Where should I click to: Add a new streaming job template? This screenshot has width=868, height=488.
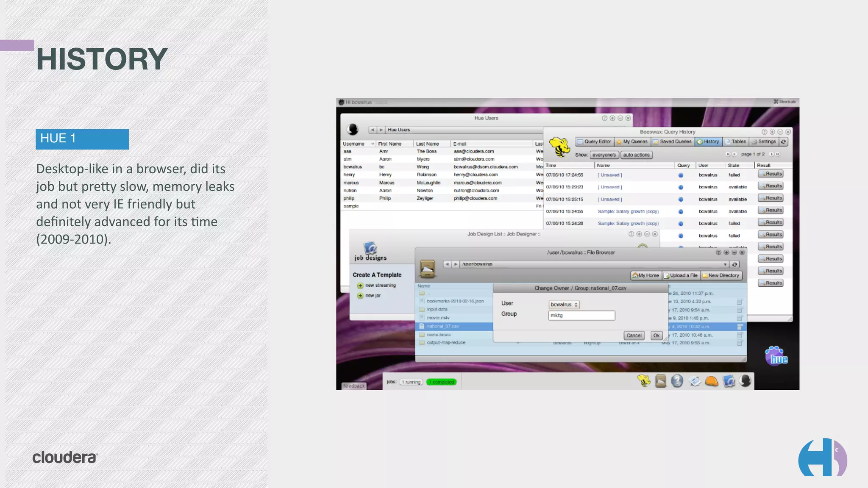point(376,286)
